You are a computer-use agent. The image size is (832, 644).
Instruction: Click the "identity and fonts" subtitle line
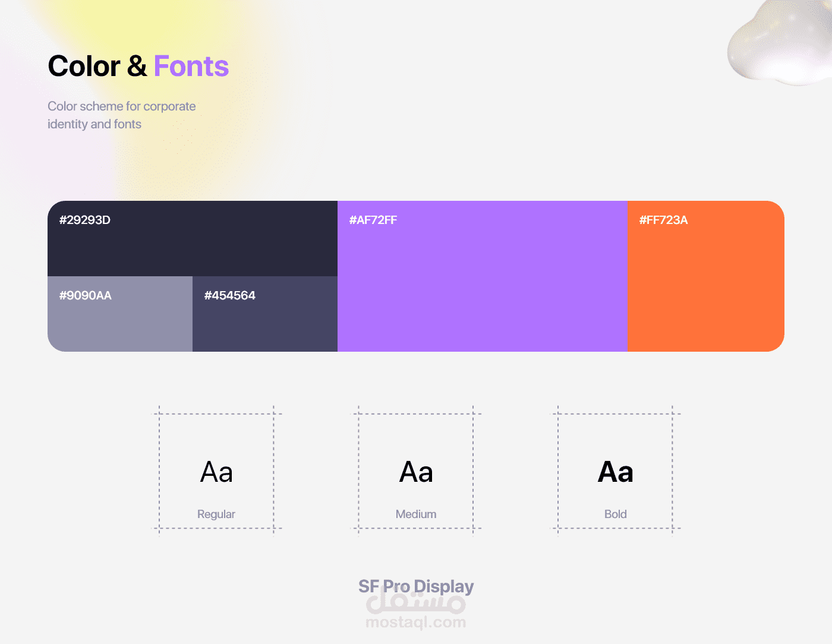(94, 124)
